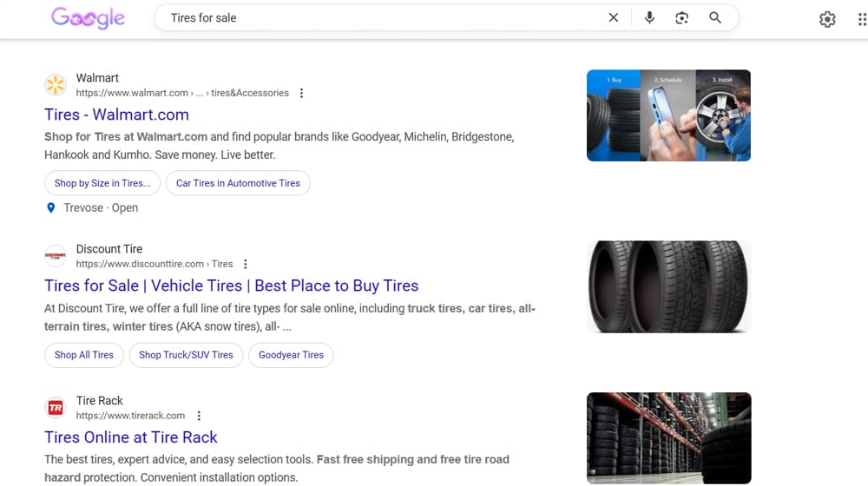868x486 pixels.
Task: Clear the search box text
Action: pyautogui.click(x=613, y=17)
